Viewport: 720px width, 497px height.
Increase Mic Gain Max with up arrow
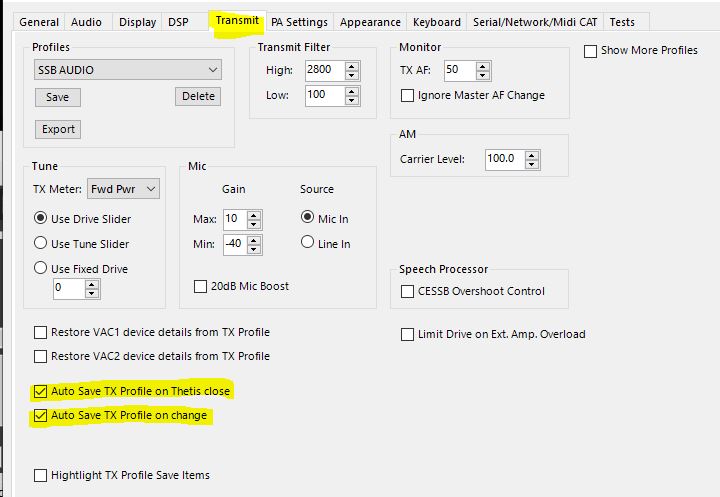tap(254, 215)
